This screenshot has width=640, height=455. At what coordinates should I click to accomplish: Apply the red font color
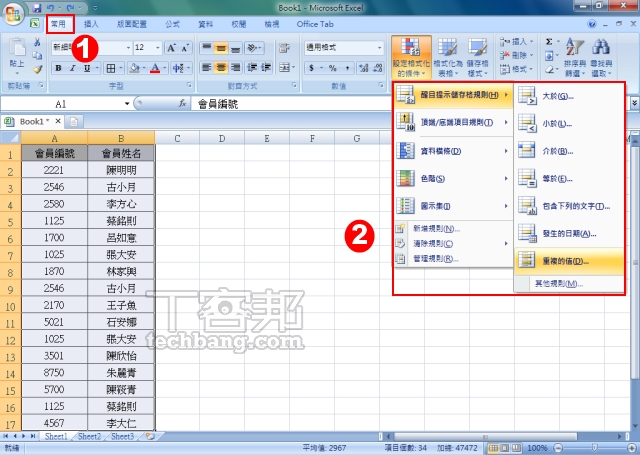tap(155, 68)
